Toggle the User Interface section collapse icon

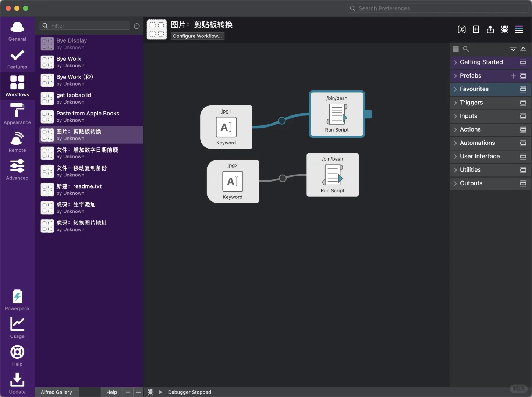[x=523, y=157]
